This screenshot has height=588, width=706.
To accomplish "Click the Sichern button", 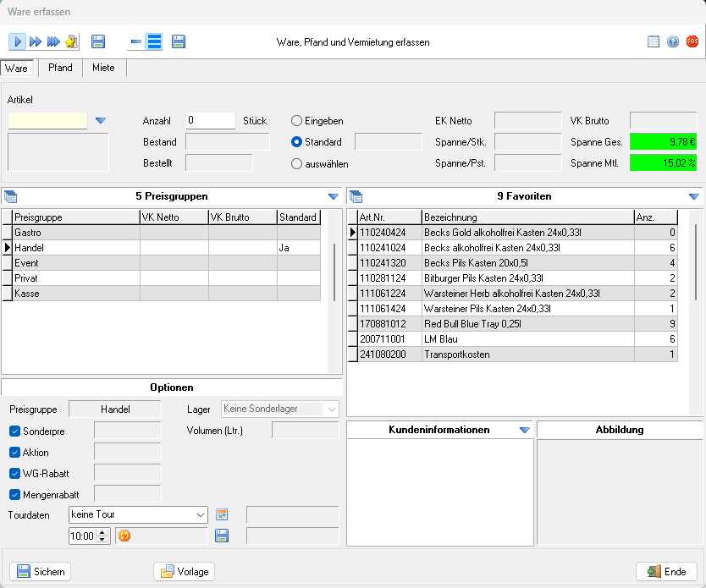I will (x=41, y=572).
